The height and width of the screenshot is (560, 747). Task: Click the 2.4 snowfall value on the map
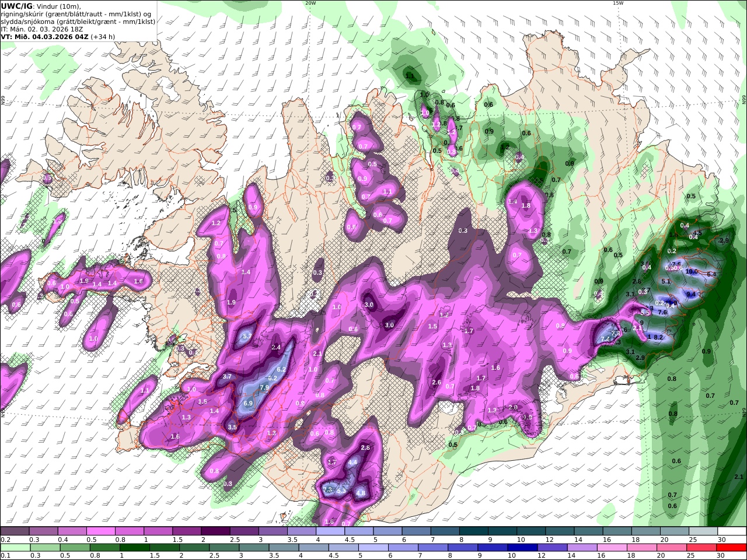(x=277, y=347)
